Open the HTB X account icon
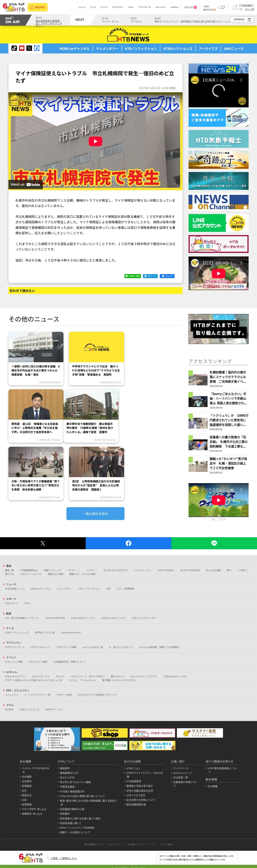The width and height of the screenshot is (257, 868). click(x=29, y=48)
